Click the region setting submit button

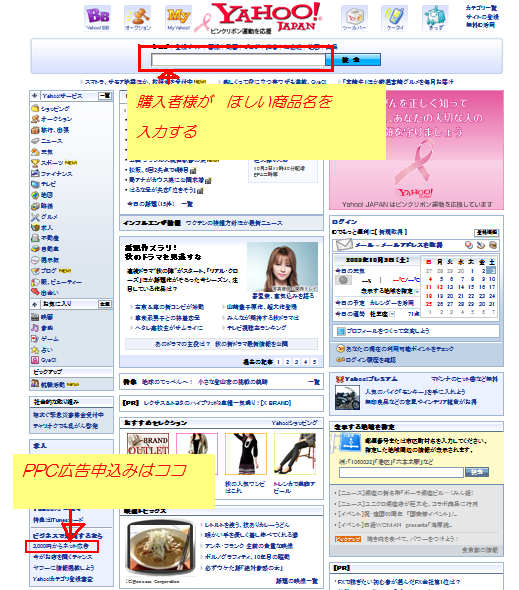tap(477, 472)
